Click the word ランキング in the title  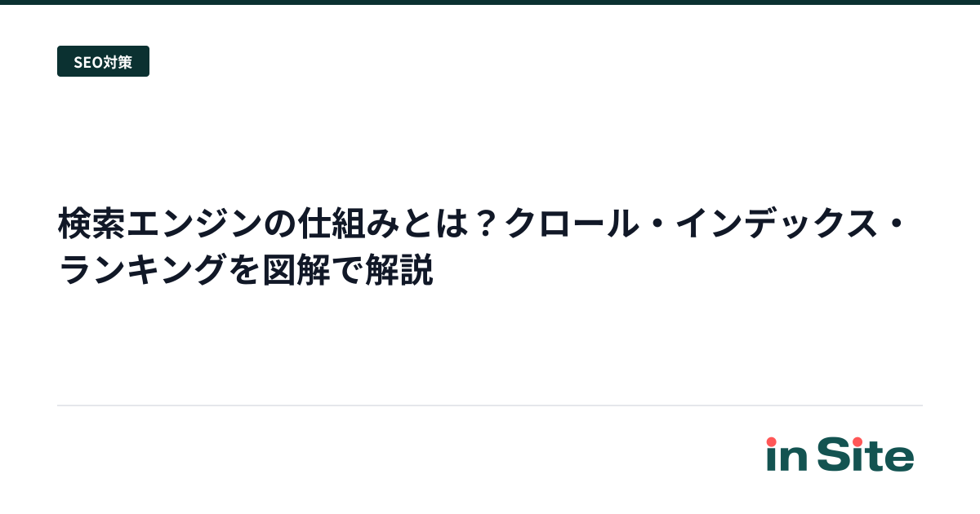coord(143,272)
